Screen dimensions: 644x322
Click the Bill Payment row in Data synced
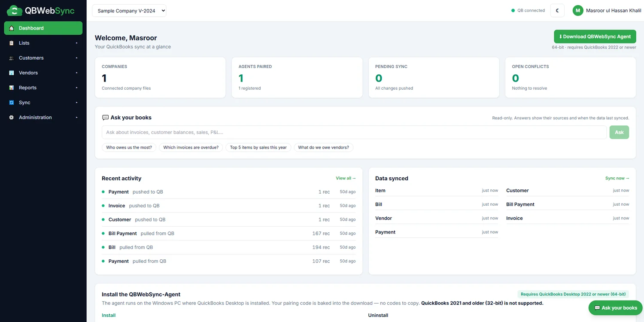coord(568,204)
